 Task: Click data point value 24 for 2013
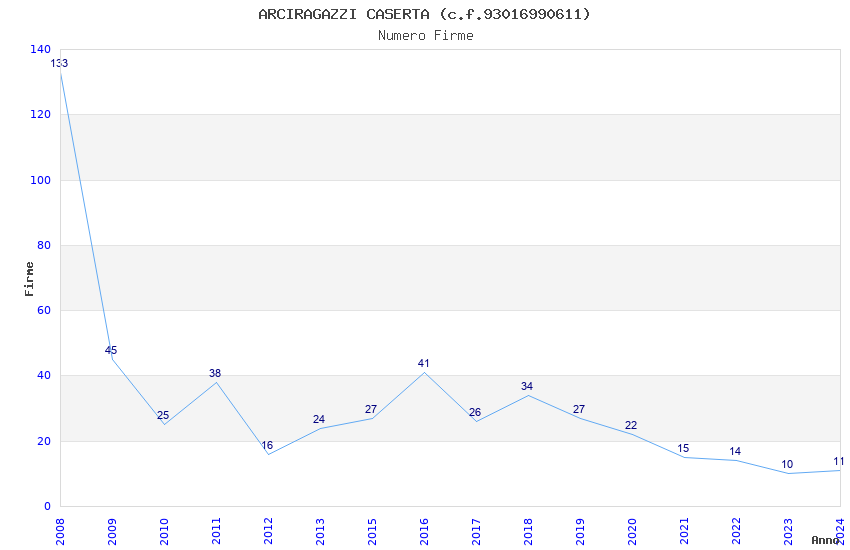319,419
